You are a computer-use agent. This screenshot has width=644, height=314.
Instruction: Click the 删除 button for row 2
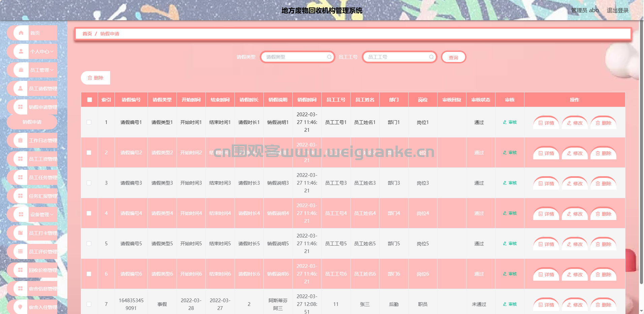(603, 153)
